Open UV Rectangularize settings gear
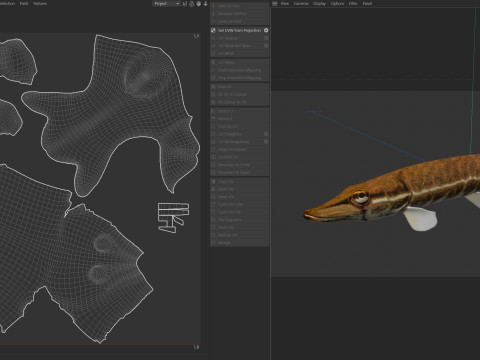 [266, 142]
